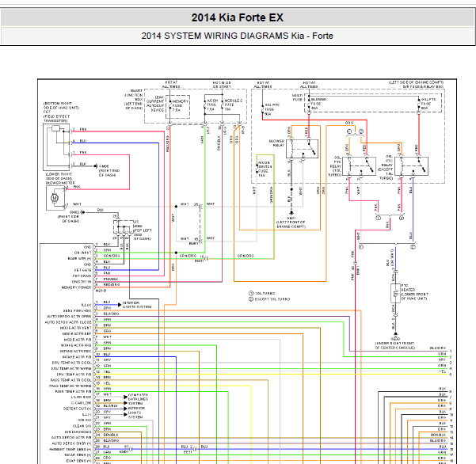Viewport: 476px width, 464px height.
Task: Click the 'GRN/ORG' wire label at pin 3
Action: (x=112, y=256)
